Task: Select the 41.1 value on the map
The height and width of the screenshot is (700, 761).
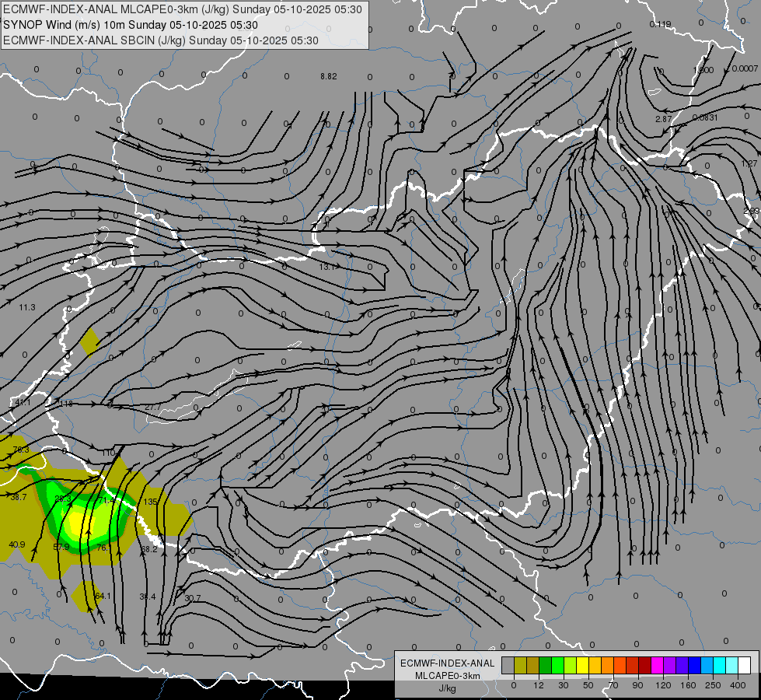Action: pos(23,403)
